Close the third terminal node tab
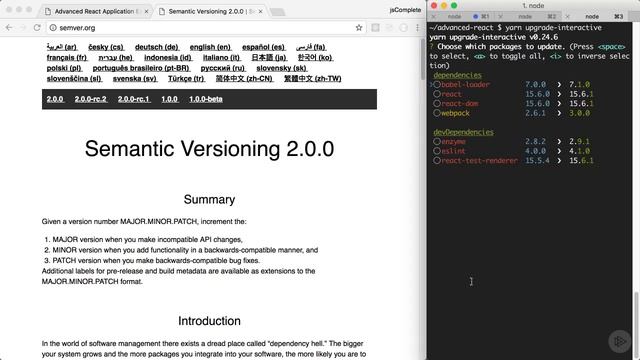640x360 pixels. 567,16
